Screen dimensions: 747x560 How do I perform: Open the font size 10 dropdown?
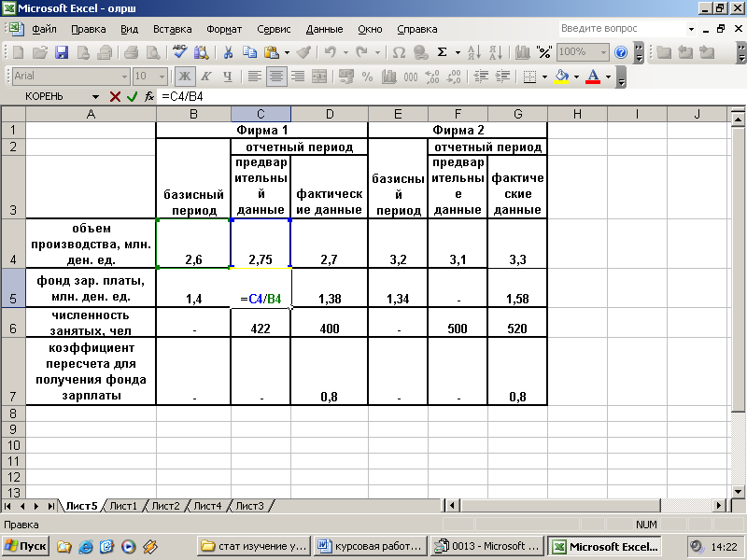162,77
